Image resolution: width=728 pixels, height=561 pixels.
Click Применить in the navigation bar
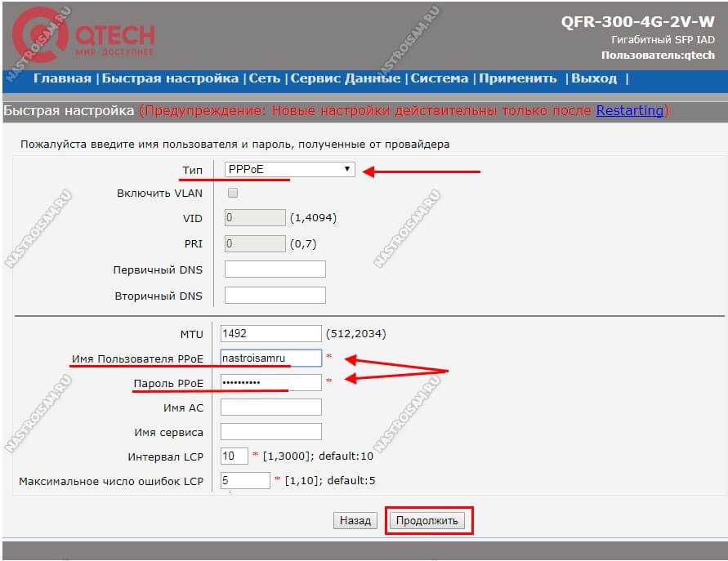click(x=518, y=78)
